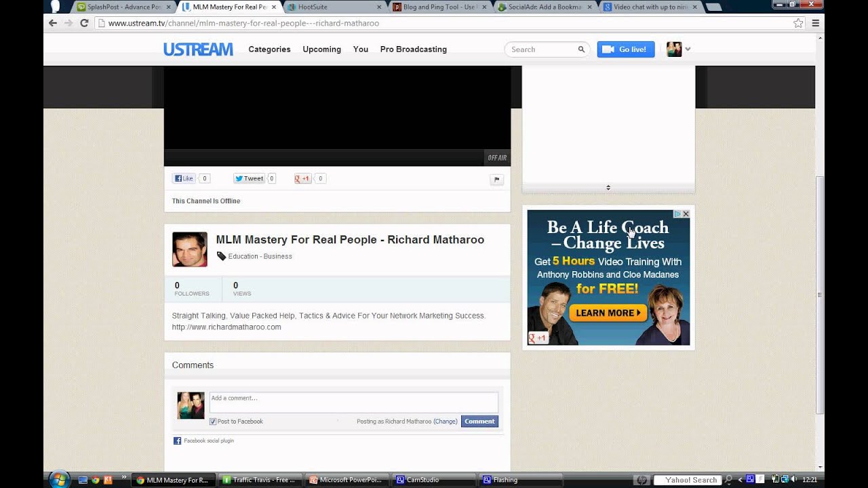Click the Education - Business category link

[x=260, y=256]
